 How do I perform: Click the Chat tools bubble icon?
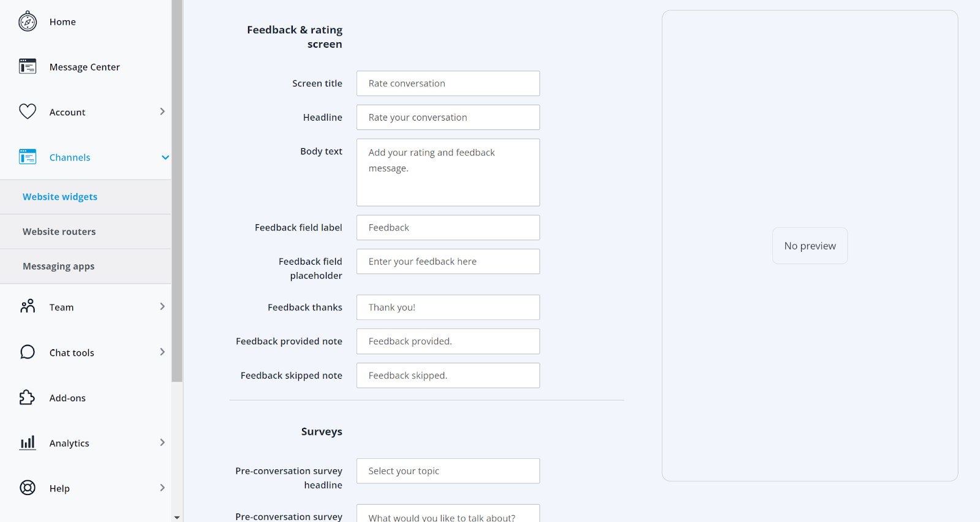[x=28, y=352]
